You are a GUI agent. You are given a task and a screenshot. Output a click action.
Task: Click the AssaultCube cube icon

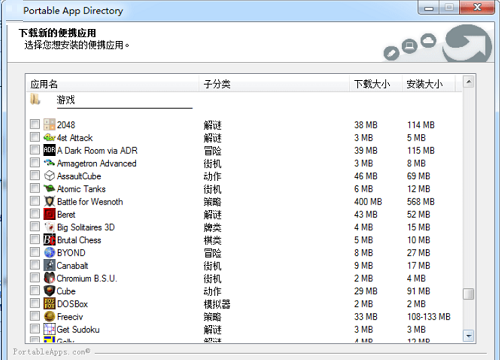49,176
